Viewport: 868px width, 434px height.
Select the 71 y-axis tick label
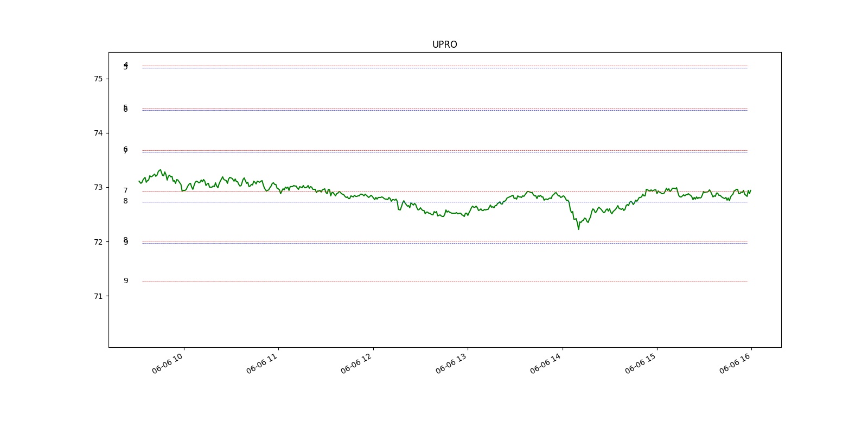tap(98, 296)
